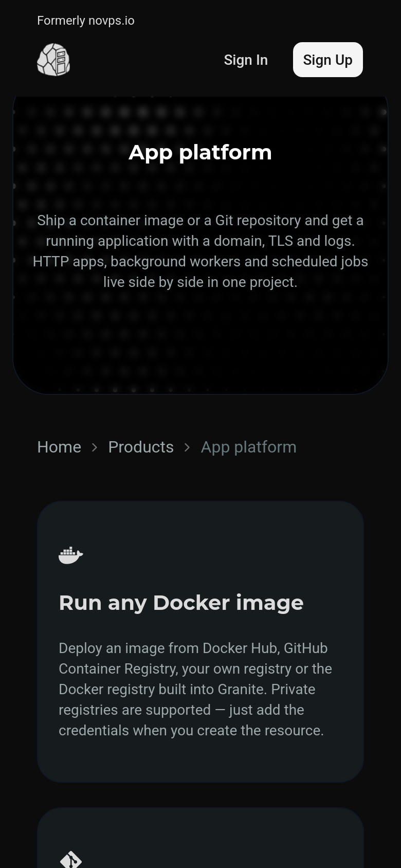Click the chevron between Home and Products
401x868 pixels.
point(95,447)
